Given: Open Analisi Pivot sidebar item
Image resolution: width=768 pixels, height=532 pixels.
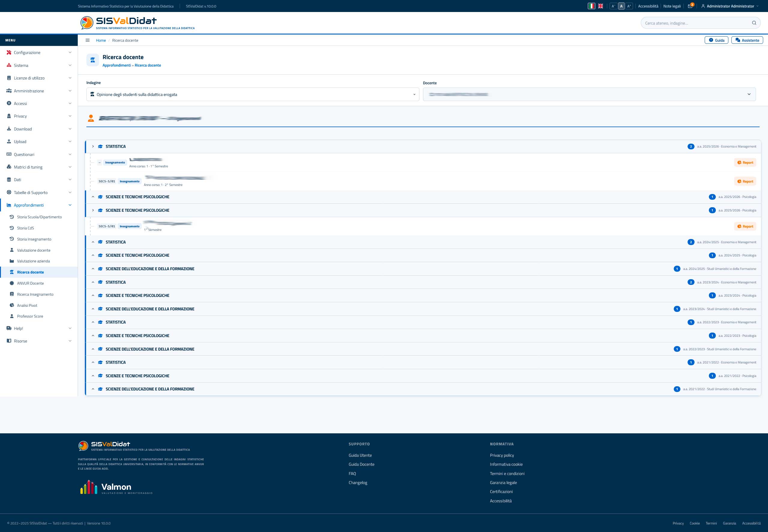Looking at the screenshot, I should pyautogui.click(x=39, y=305).
